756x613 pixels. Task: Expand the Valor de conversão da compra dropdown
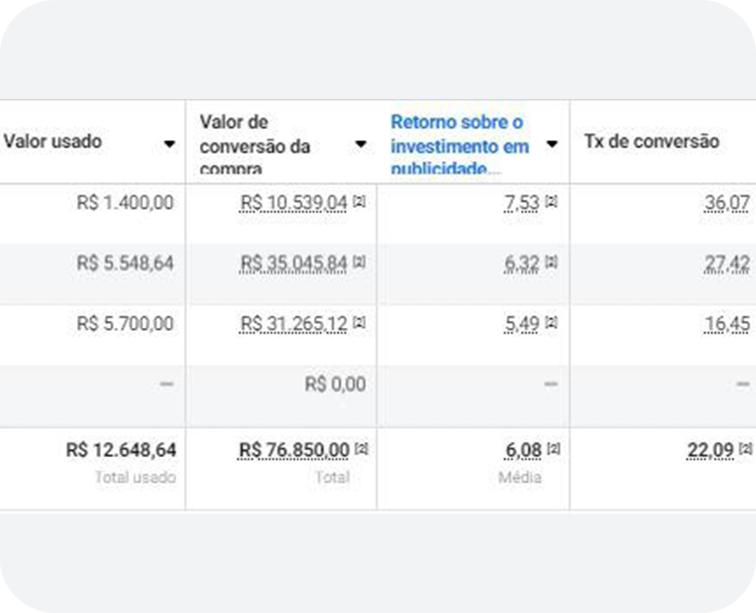pos(361,144)
